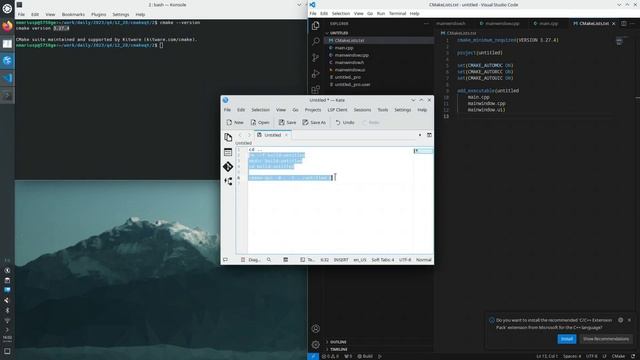Click the notifications bell in VS Code status bar
This screenshot has width=640, height=360.
pos(633,356)
